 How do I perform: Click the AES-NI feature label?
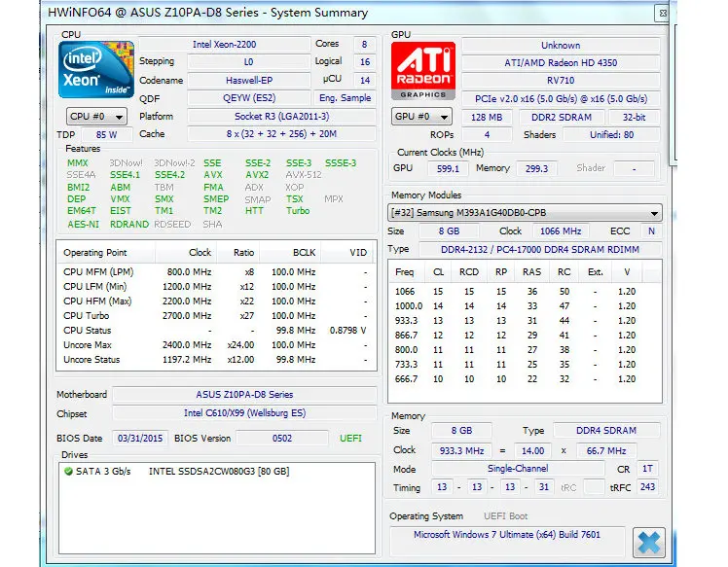tap(83, 224)
